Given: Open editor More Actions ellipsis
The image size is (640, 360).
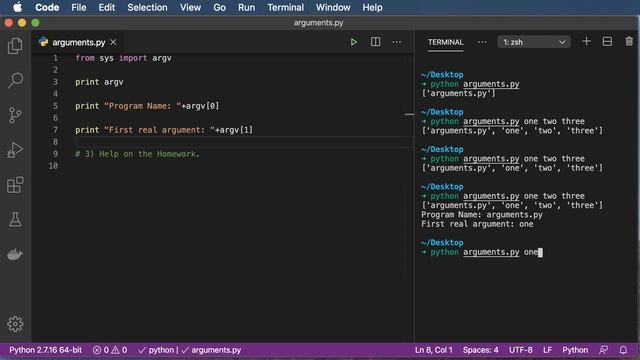Looking at the screenshot, I should (x=397, y=42).
